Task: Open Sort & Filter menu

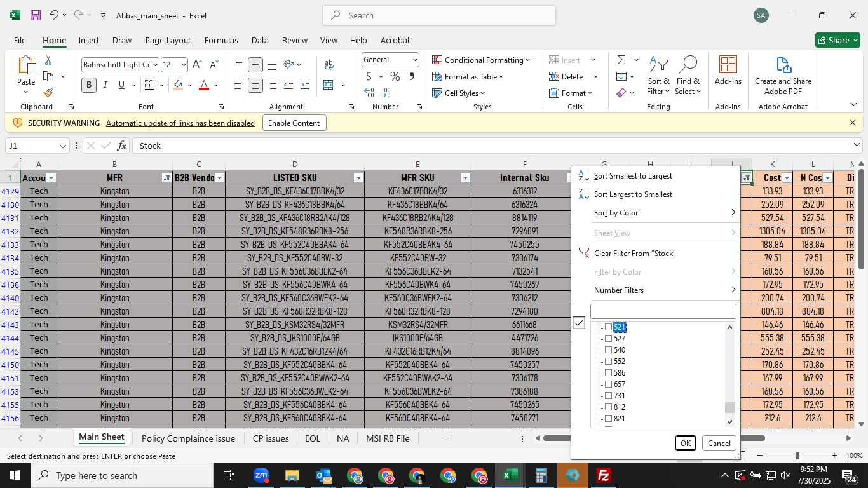Action: pyautogui.click(x=658, y=76)
